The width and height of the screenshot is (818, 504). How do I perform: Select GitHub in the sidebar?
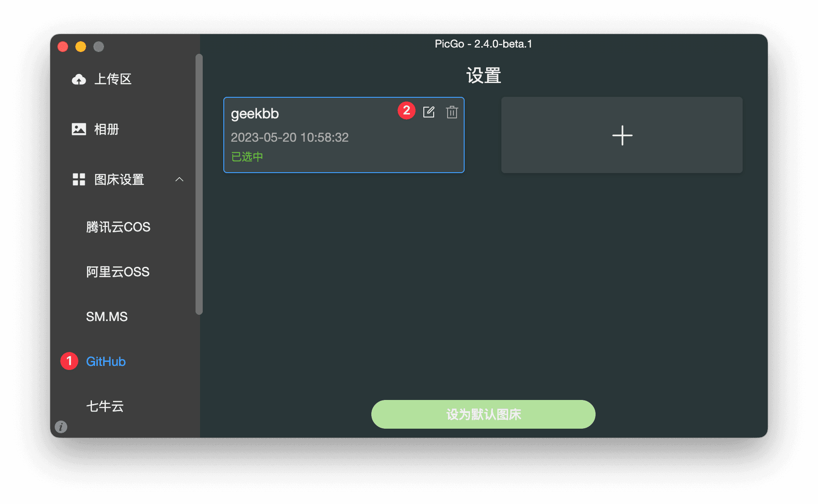pyautogui.click(x=105, y=361)
